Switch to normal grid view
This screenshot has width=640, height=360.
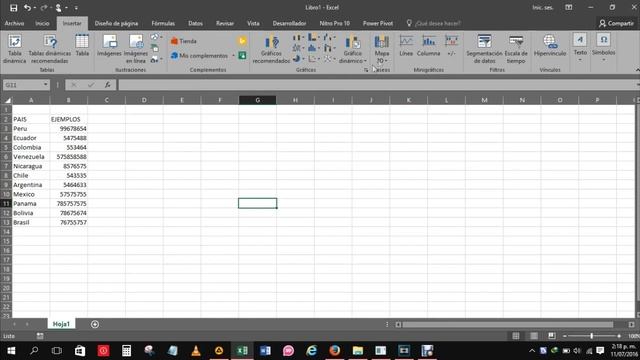[x=516, y=336]
